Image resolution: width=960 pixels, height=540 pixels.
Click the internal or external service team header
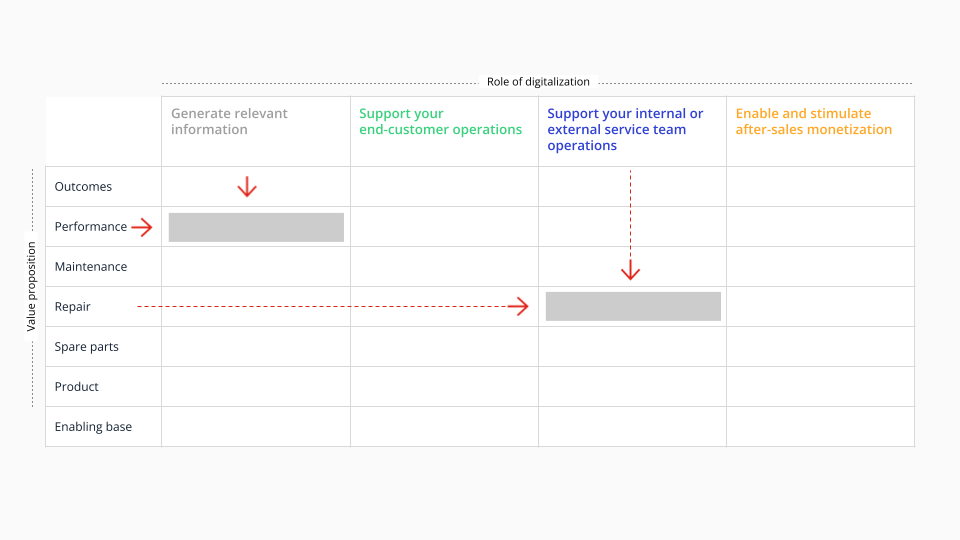point(625,129)
